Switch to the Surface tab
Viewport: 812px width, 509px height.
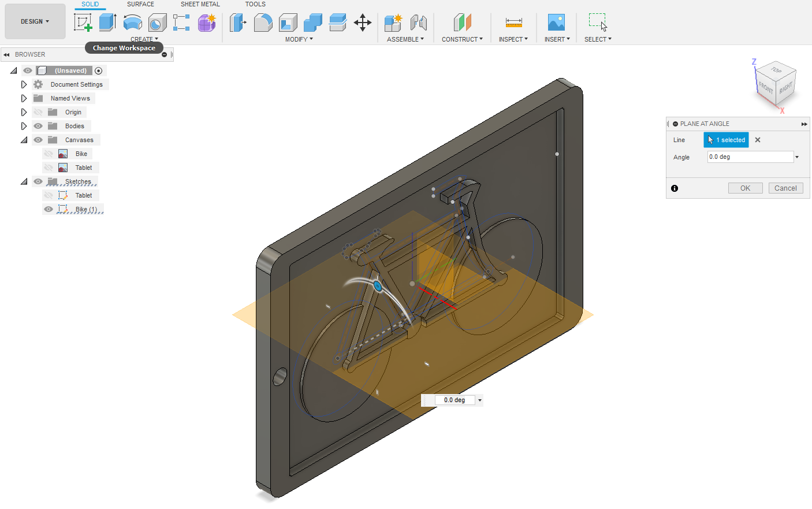[140, 4]
